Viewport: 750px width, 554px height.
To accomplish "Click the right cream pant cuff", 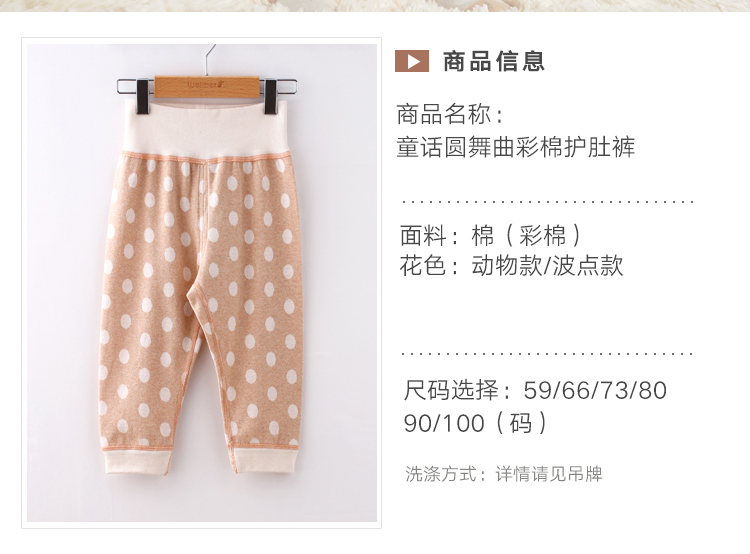I will tap(264, 460).
